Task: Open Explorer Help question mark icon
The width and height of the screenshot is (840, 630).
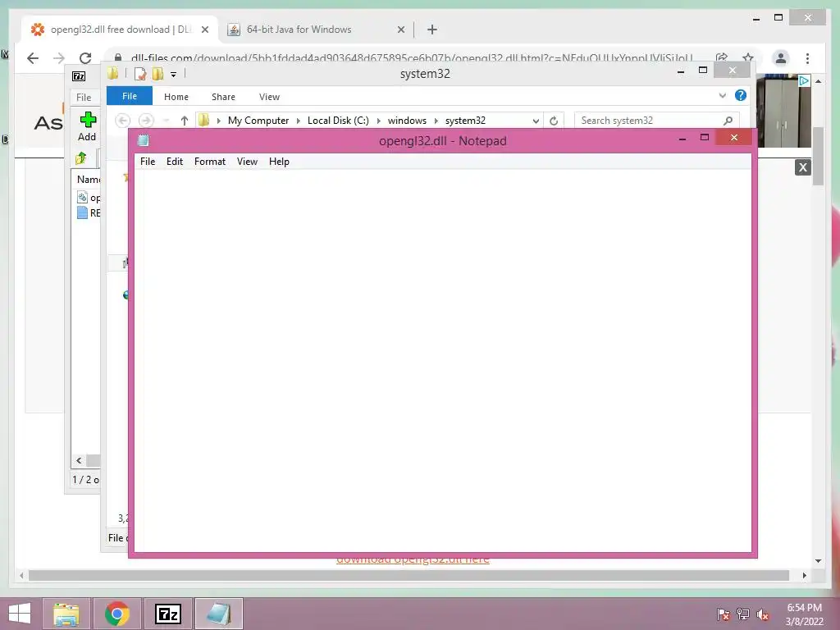Action: 741,95
